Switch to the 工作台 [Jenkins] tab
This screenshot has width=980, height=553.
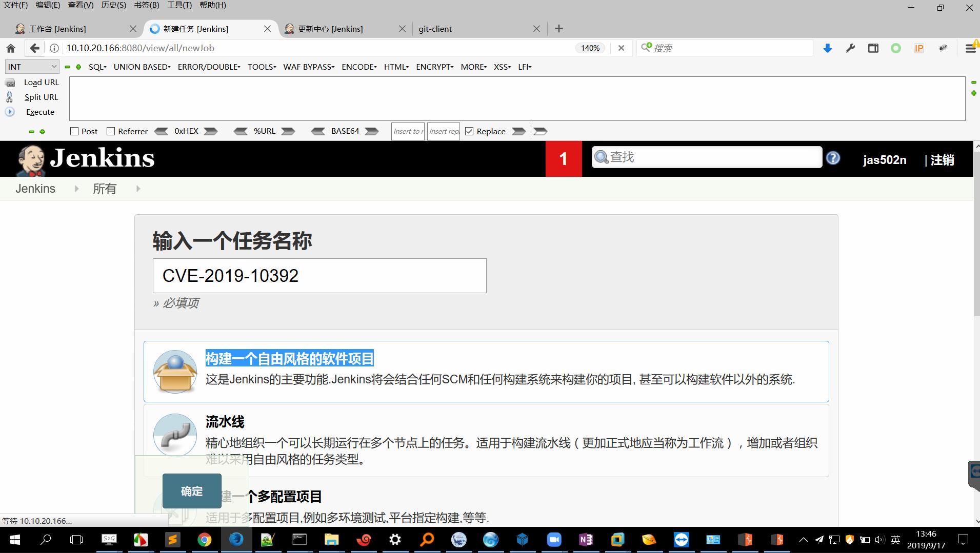(74, 29)
